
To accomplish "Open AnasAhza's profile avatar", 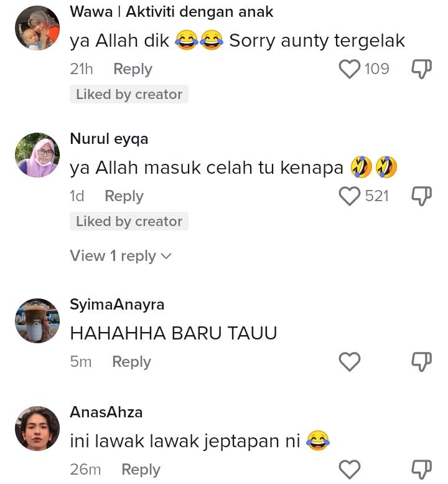I will [x=37, y=429].
